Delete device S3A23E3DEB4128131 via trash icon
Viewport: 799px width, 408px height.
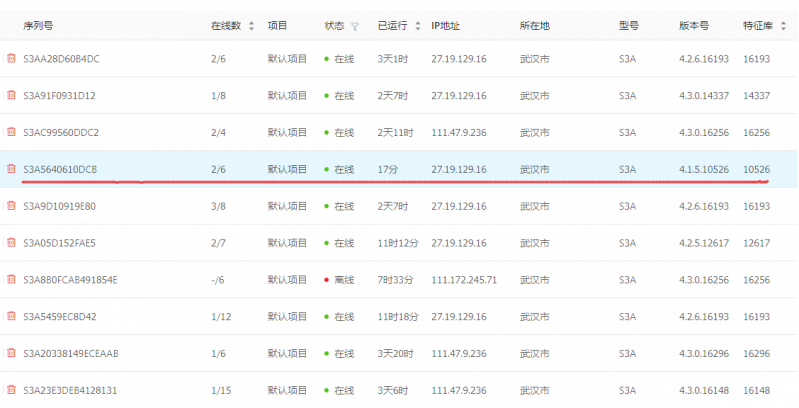coord(11,390)
